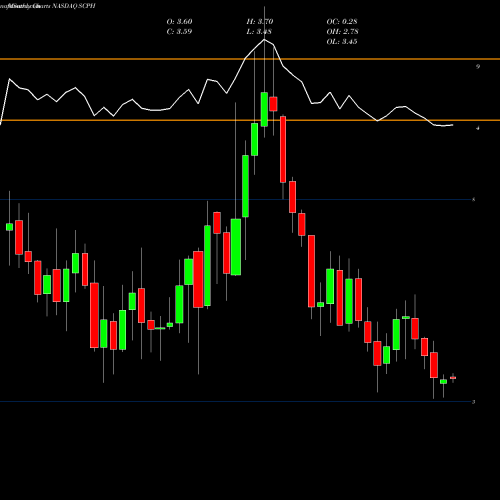The height and width of the screenshot is (500, 500).
Task: Click the OH: 2.78 reading
Action: (x=342, y=32)
